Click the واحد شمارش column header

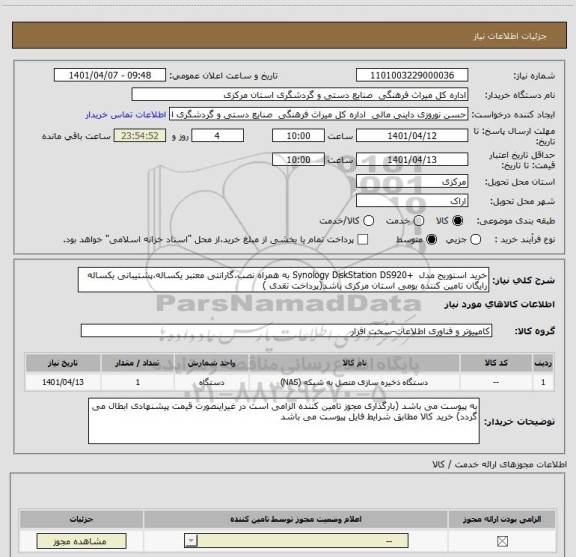[x=212, y=363]
